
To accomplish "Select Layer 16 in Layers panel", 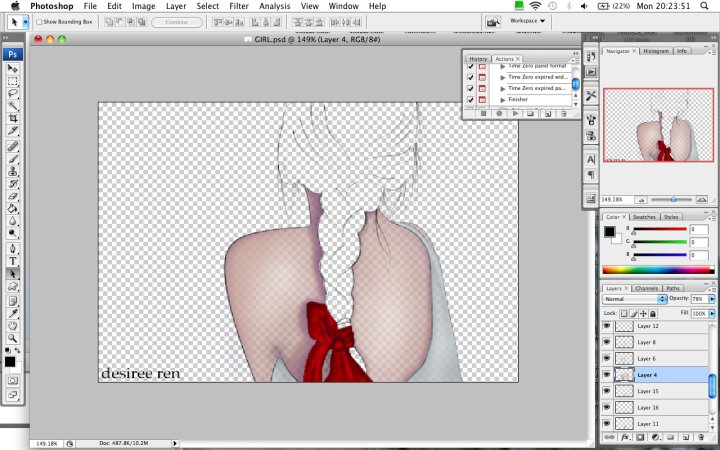I will [655, 407].
